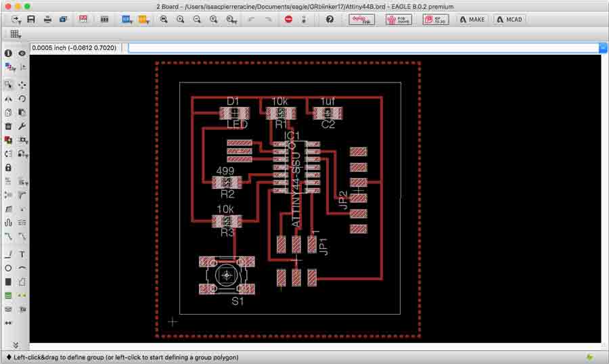
Task: Open Help with the question mark icon
Action: [x=330, y=20]
